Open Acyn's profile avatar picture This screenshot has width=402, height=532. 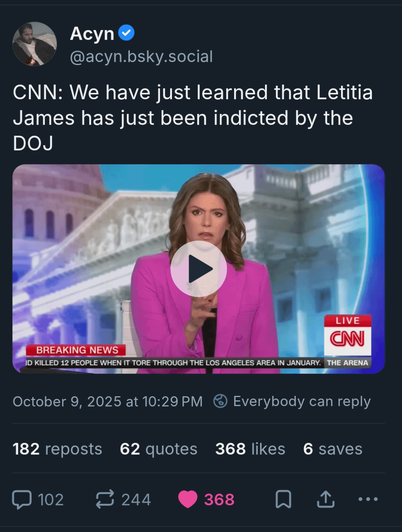click(35, 44)
